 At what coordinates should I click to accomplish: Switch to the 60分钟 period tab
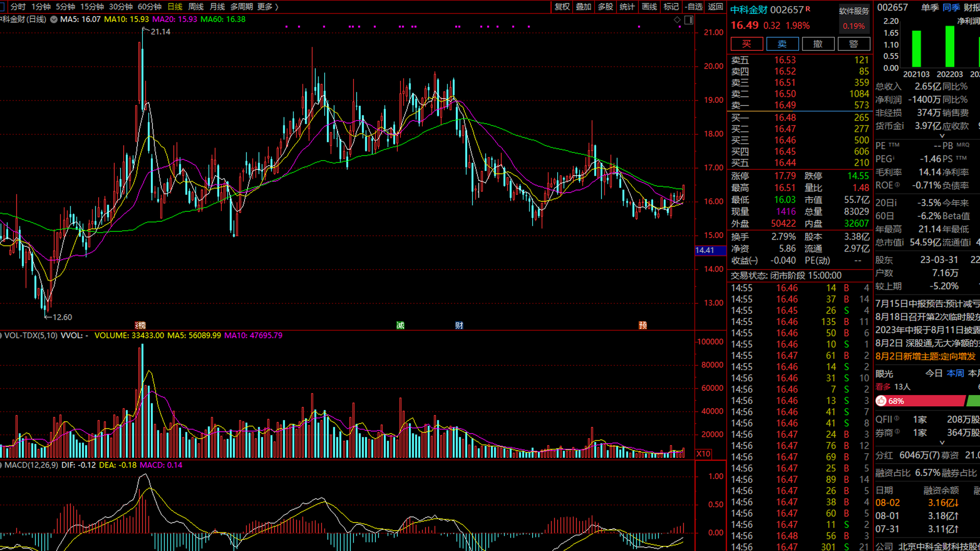pos(149,6)
